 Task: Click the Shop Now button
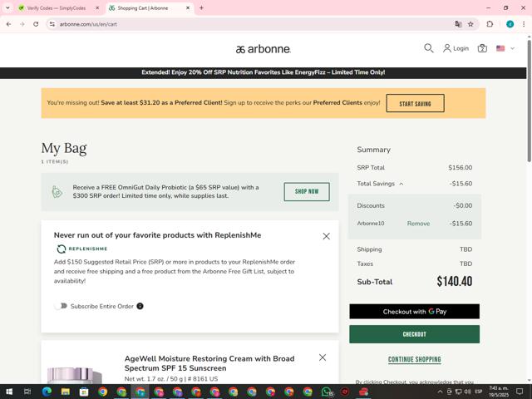tap(307, 191)
